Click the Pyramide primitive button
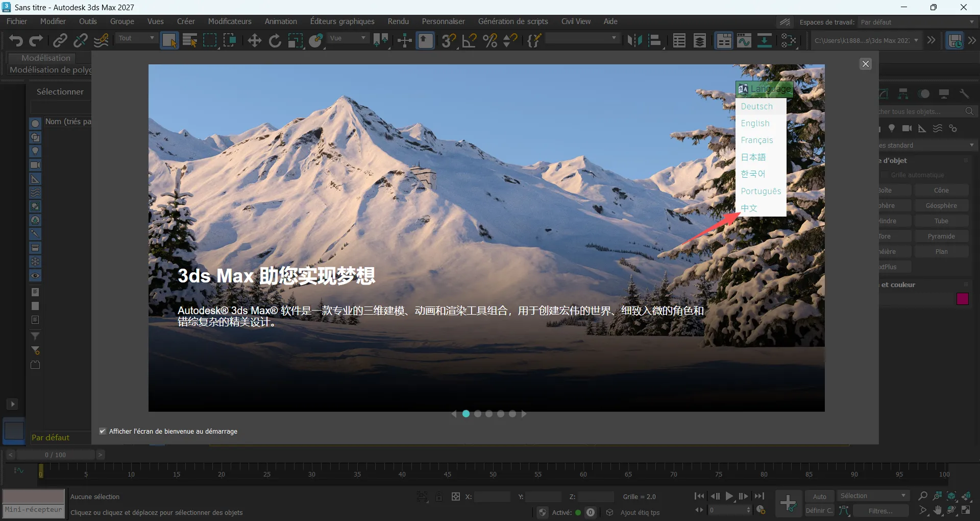 [941, 236]
